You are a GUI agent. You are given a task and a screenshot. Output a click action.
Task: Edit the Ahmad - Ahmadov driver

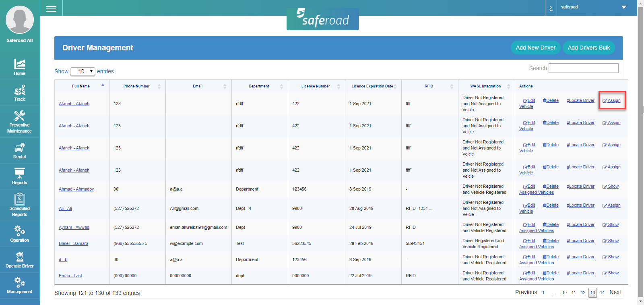[x=529, y=186]
